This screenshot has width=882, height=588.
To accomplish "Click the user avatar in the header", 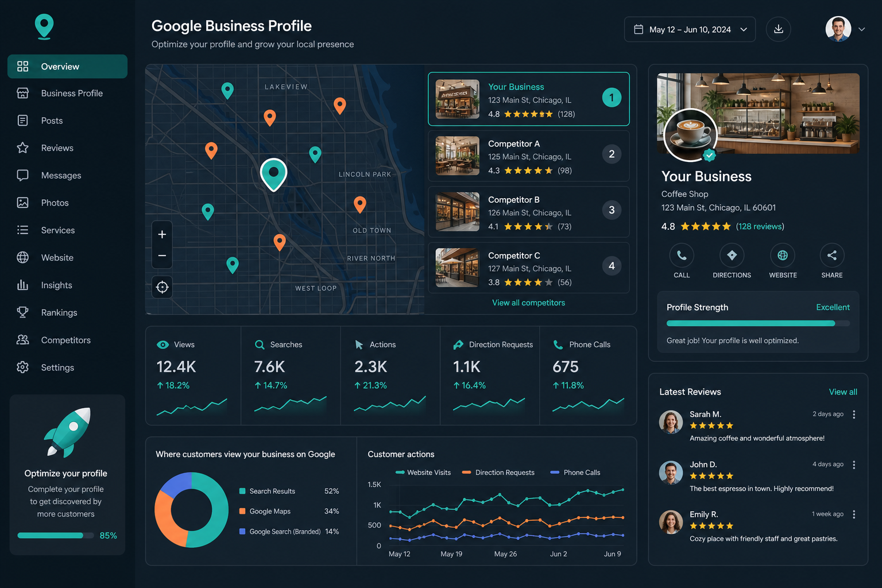I will pos(838,29).
